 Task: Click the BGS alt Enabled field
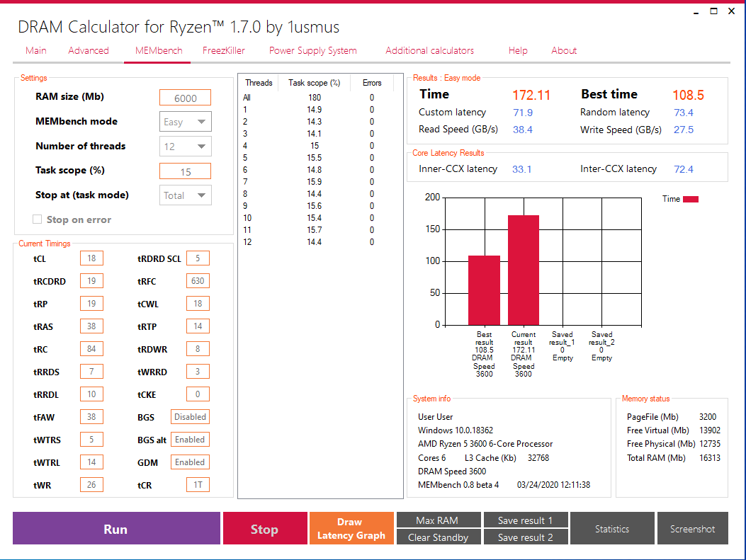click(191, 439)
